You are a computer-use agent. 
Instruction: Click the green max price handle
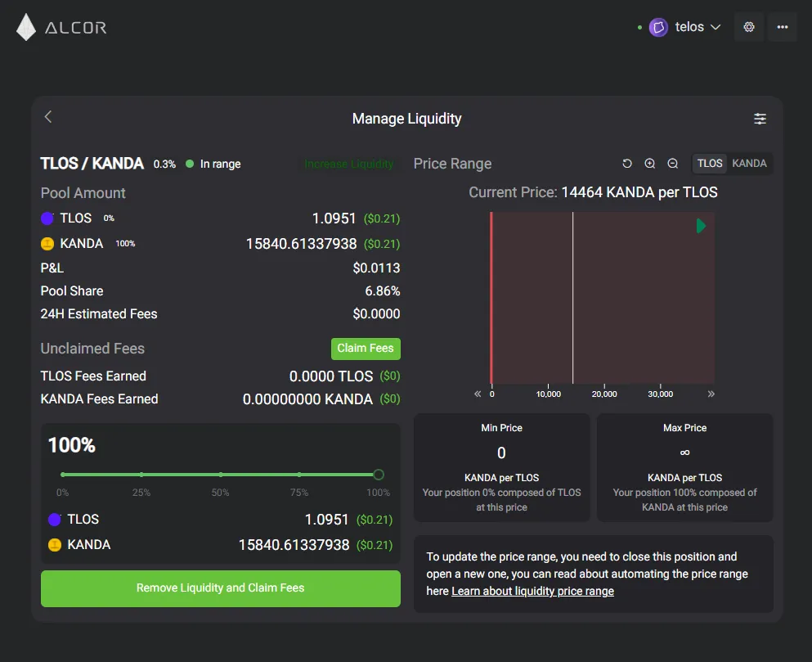click(x=701, y=226)
